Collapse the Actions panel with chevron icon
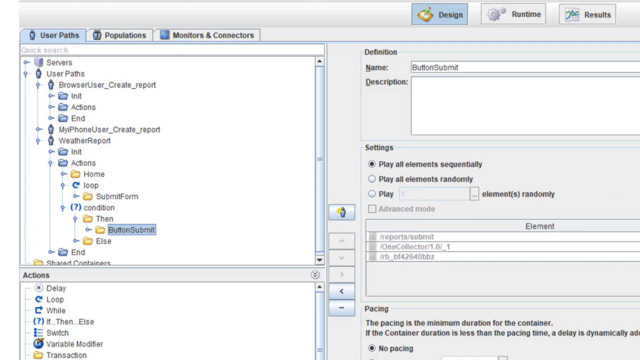640x360 pixels. (x=315, y=275)
